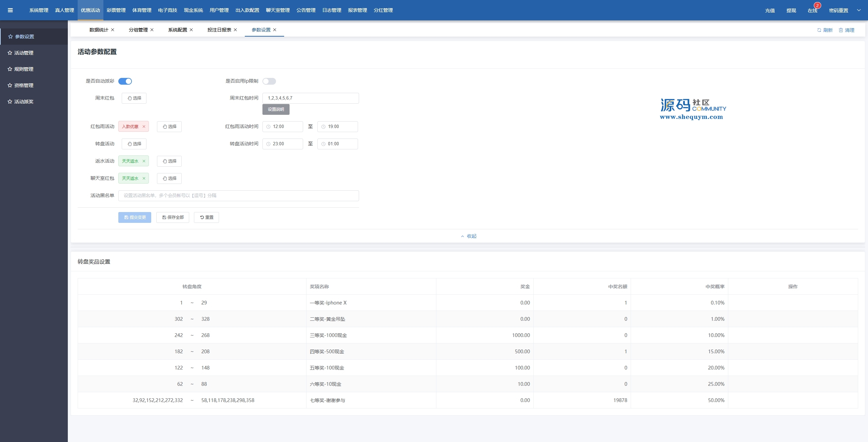Open the 彩票管理 top menu
The image size is (868, 442).
pos(116,10)
